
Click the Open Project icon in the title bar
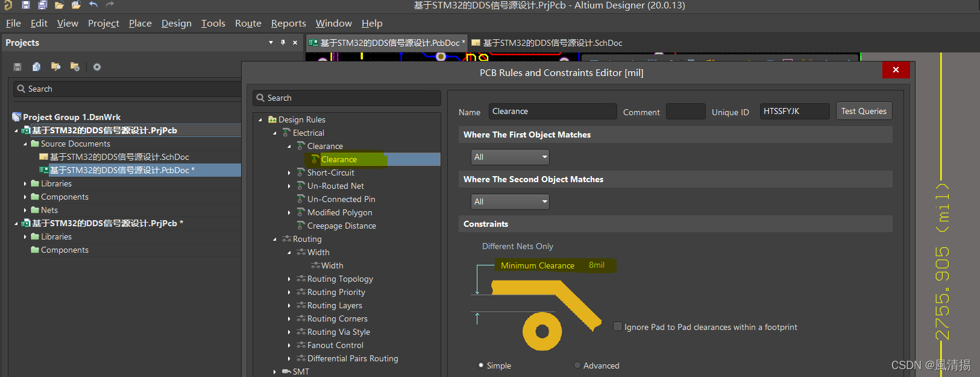pyautogui.click(x=76, y=5)
